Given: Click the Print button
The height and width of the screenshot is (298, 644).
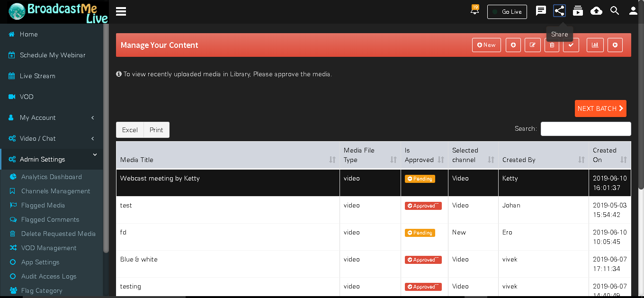Looking at the screenshot, I should pos(156,130).
